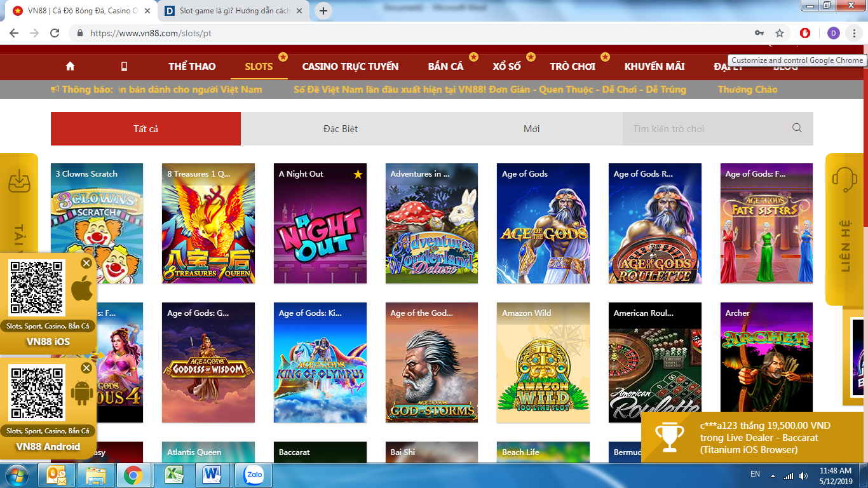Reload the page in Chrome
This screenshot has width=868, height=488.
coord(55,33)
